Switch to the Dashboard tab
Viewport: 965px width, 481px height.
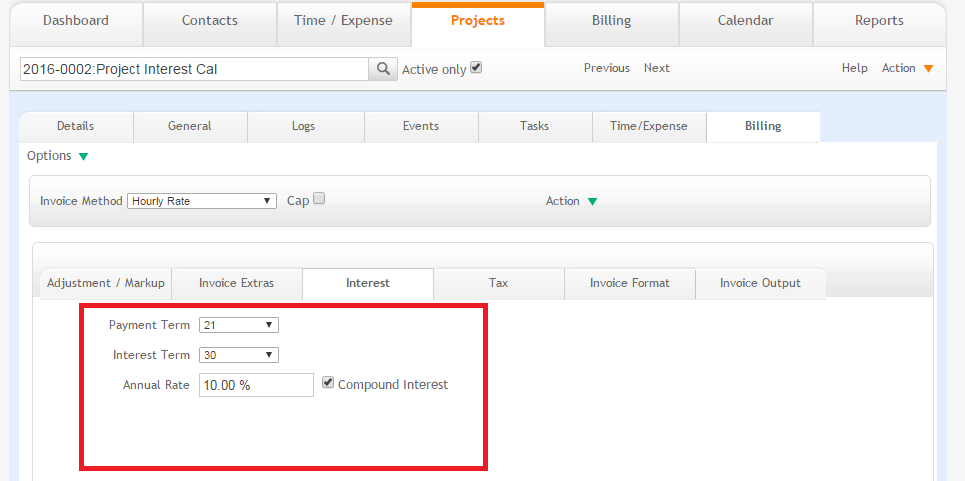(x=76, y=21)
